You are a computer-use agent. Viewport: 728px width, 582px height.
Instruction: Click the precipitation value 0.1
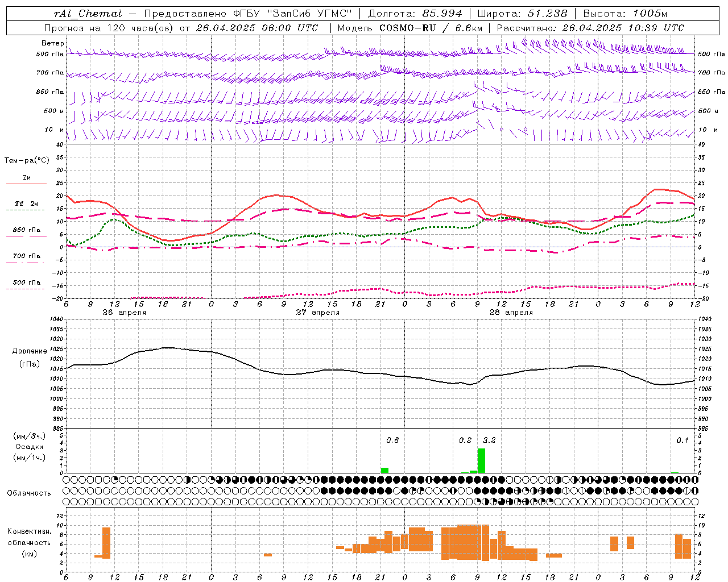(x=682, y=440)
